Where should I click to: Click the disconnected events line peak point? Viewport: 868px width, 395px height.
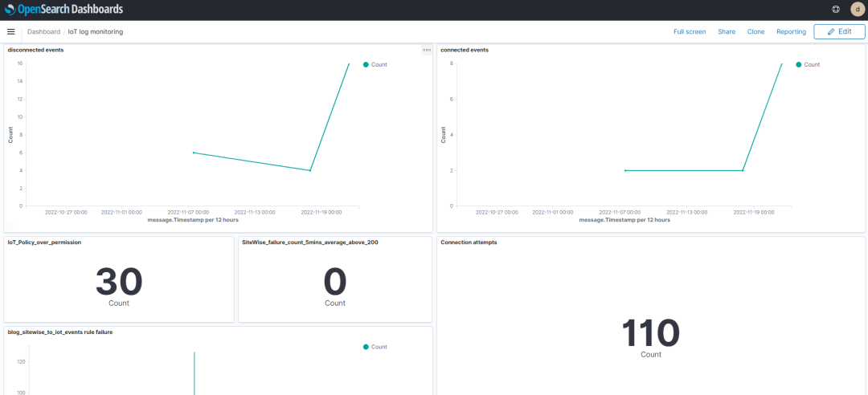pos(349,63)
